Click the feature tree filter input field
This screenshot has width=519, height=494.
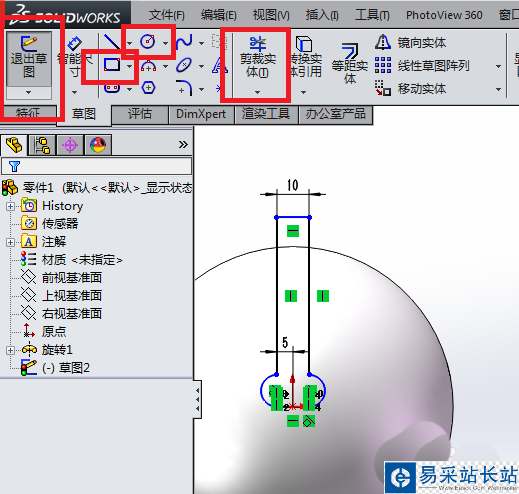[97, 166]
